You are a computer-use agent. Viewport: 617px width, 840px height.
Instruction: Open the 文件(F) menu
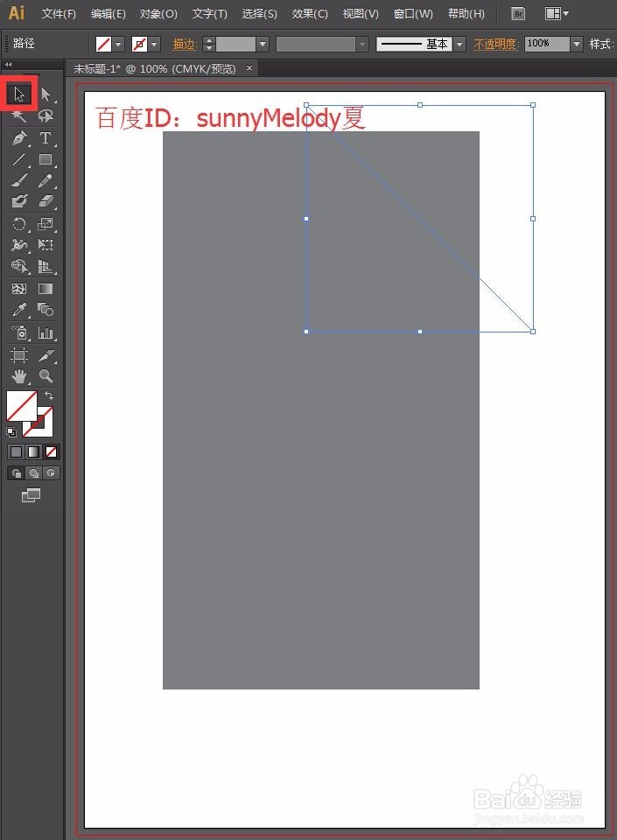click(59, 14)
